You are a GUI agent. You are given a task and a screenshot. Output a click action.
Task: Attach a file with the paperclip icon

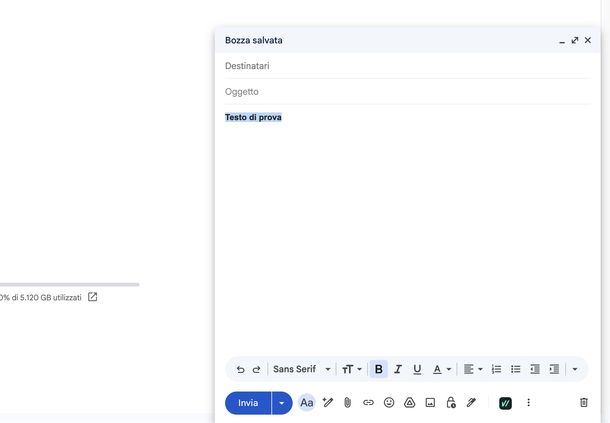click(347, 403)
